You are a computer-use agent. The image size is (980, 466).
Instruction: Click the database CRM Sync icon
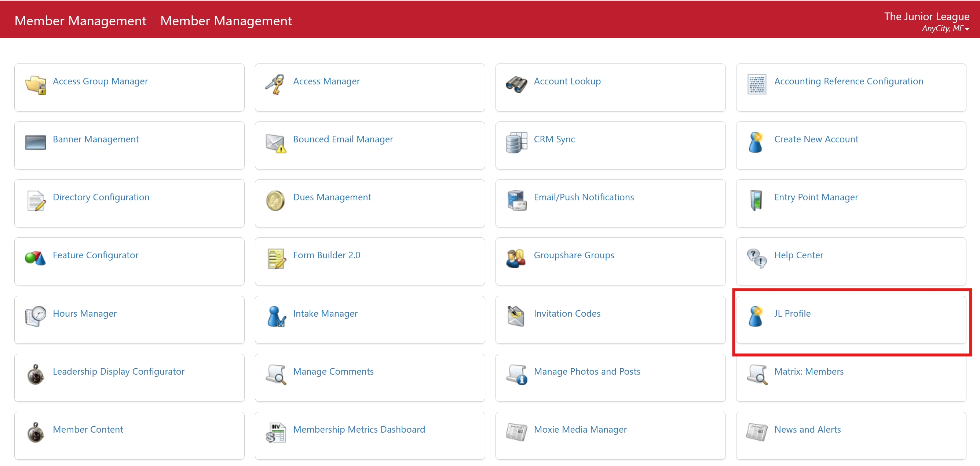pyautogui.click(x=516, y=143)
